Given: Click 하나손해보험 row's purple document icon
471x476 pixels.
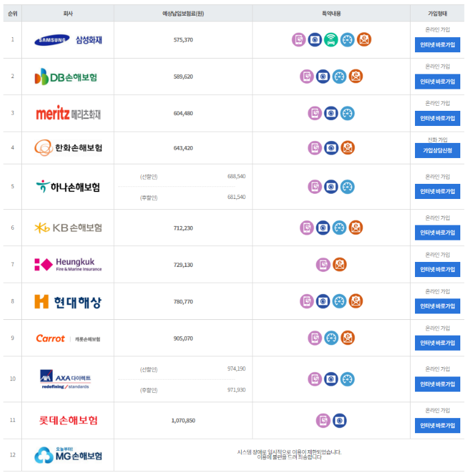Looking at the screenshot, I should pos(315,187).
